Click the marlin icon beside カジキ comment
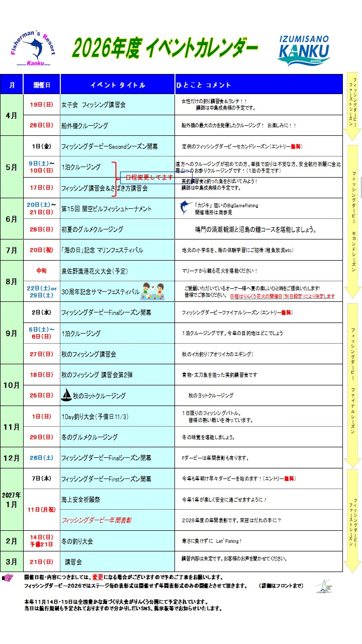 [186, 208]
